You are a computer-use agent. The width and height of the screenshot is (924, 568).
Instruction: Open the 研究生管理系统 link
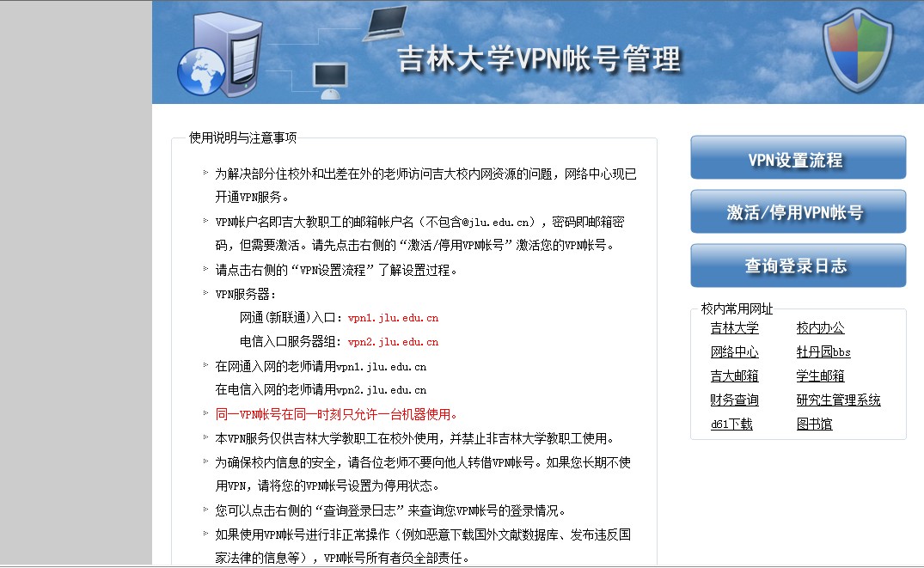(x=838, y=400)
